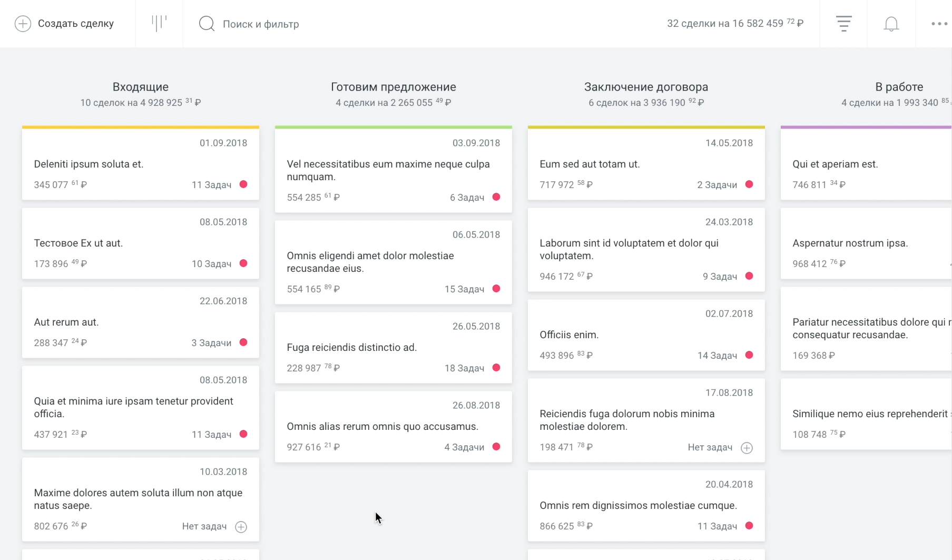Open the В работе column header
Screen dimensions: 952x560
tap(899, 87)
